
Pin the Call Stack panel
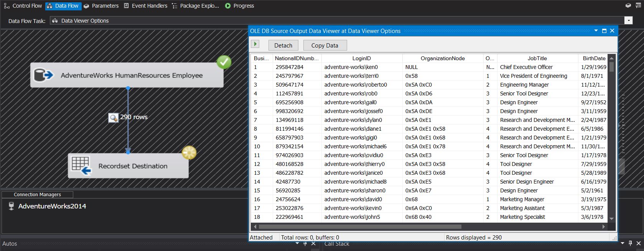[x=631, y=243]
